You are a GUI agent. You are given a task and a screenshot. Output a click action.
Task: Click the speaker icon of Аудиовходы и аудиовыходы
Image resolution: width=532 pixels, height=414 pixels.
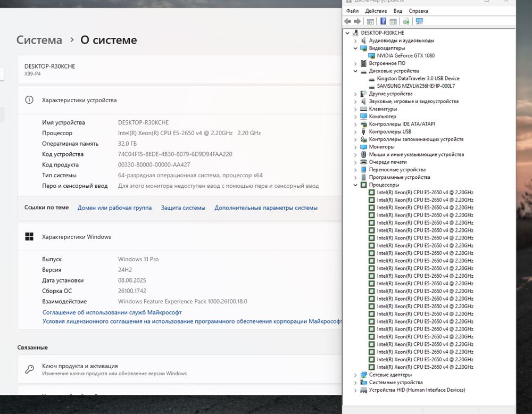pos(363,40)
